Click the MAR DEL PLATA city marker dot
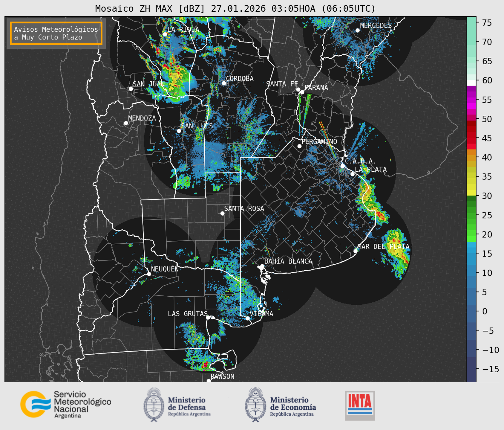 (356, 251)
